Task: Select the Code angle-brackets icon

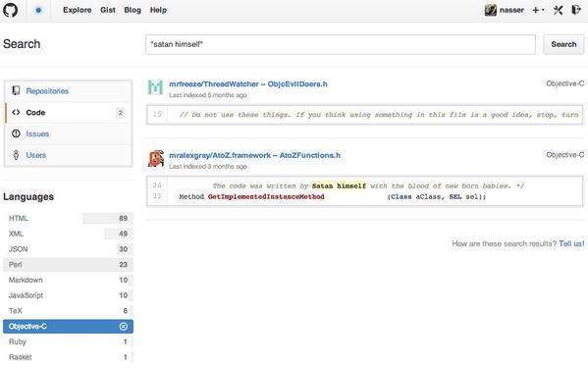Action: (16, 112)
